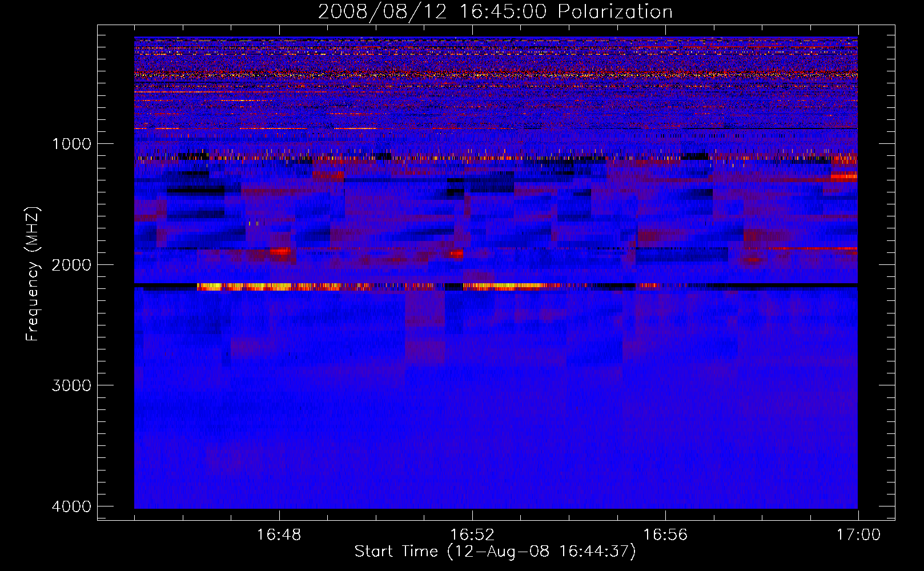Click the 1000 frequency tick label

click(71, 144)
